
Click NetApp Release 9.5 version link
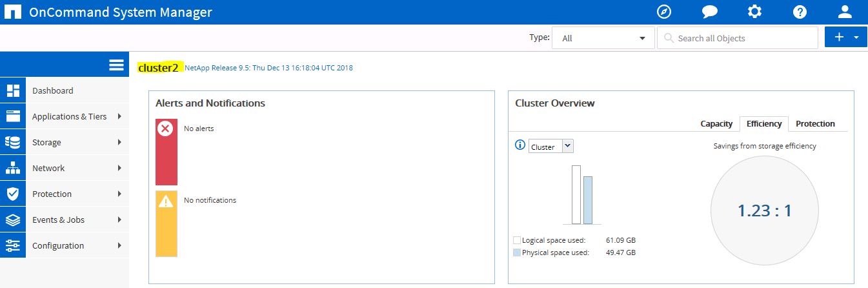coord(268,67)
